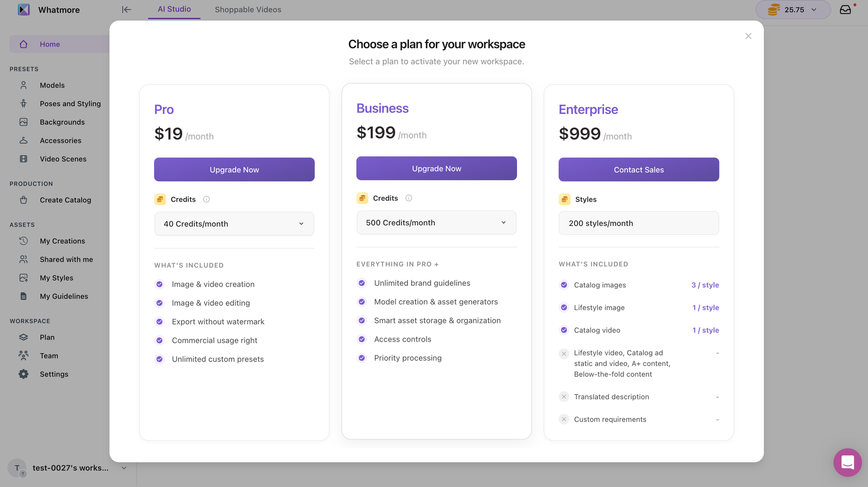Click the 200 styles/month field
Image resolution: width=868 pixels, height=487 pixels.
[x=639, y=223]
